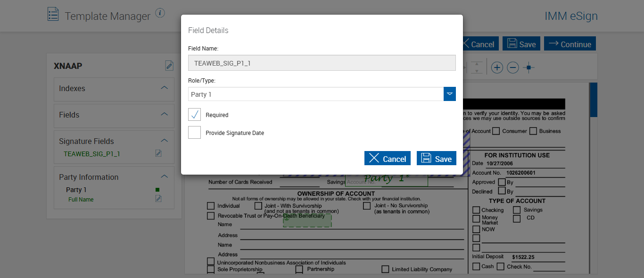This screenshot has height=278, width=644.
Task: Click the Template Manager list icon
Action: coord(53,14)
